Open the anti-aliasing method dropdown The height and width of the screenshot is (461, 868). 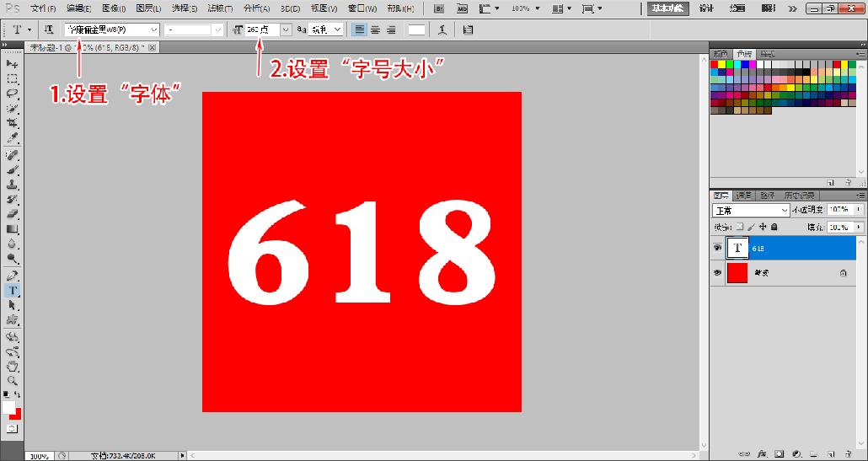pos(338,29)
